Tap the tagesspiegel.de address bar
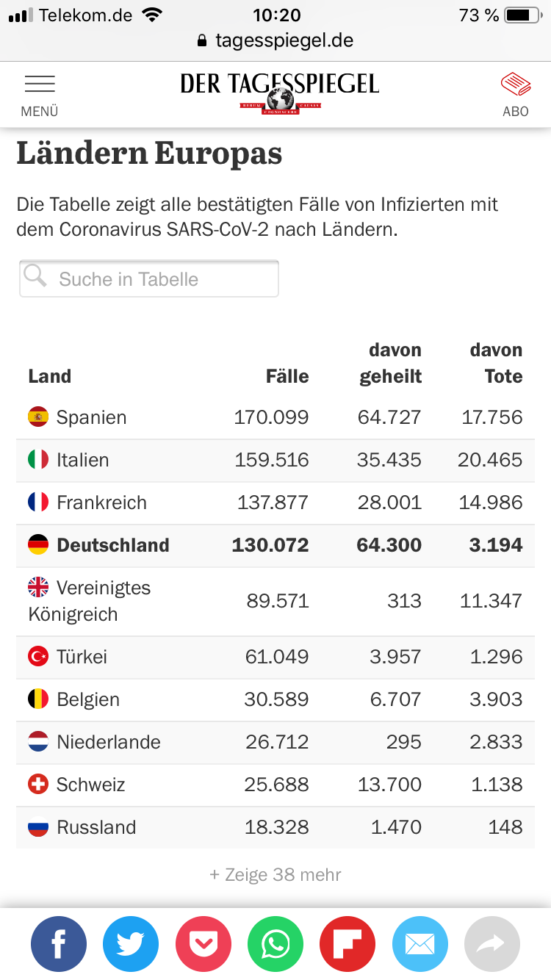551x980 pixels. tap(275, 40)
